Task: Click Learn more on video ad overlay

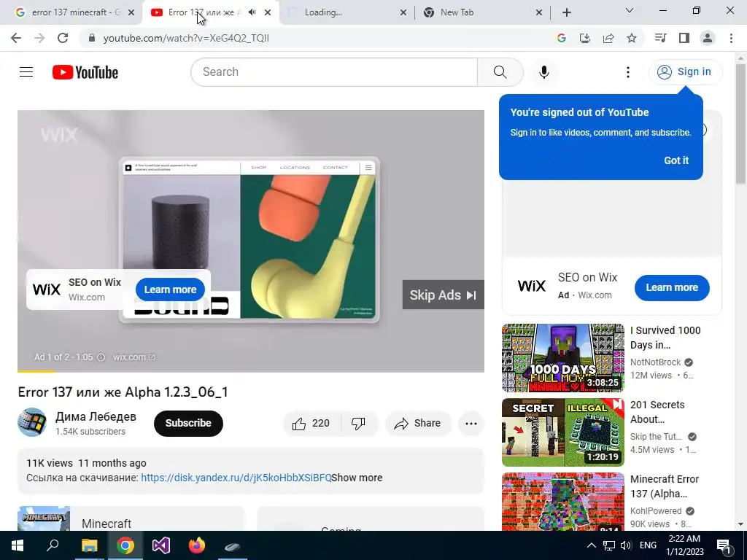Action: point(170,289)
